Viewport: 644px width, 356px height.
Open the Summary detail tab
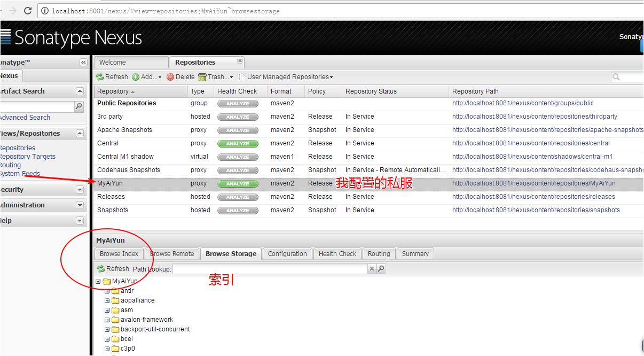415,254
